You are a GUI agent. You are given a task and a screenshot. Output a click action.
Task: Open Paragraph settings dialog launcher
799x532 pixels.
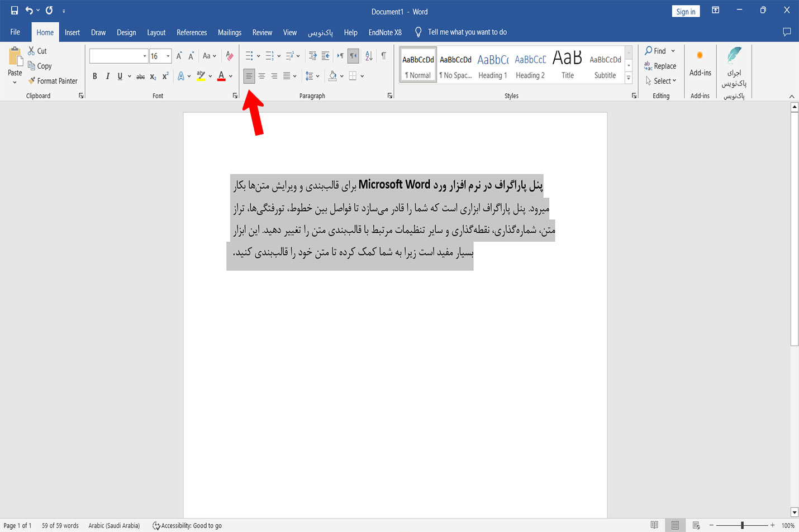[x=389, y=96]
